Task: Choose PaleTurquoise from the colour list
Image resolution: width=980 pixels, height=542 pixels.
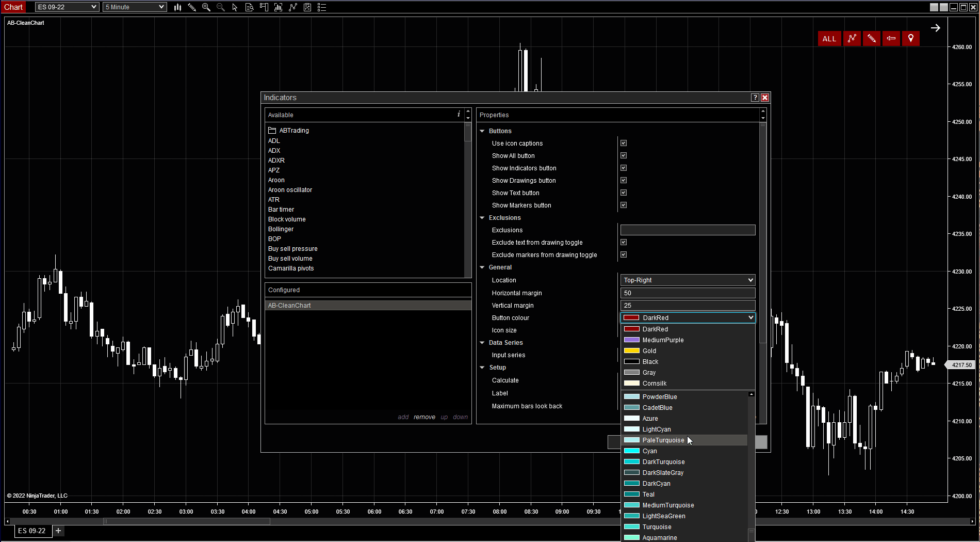Action: click(x=663, y=440)
